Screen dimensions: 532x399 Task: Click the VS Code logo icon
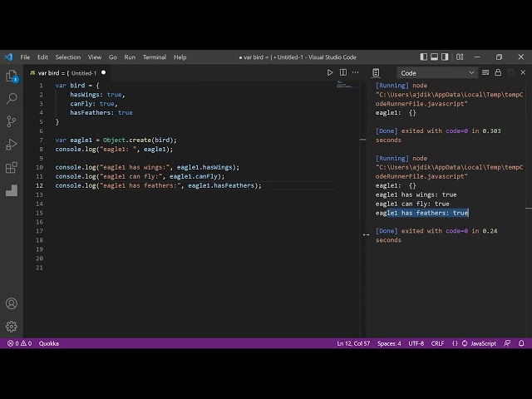click(9, 57)
